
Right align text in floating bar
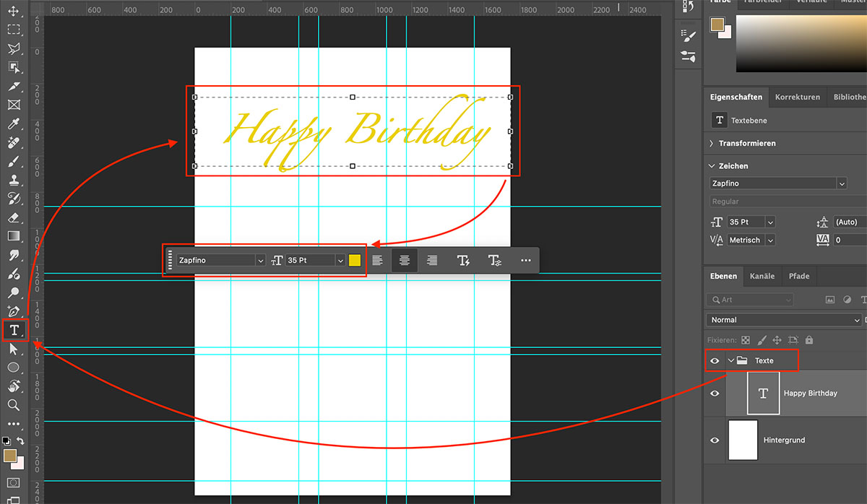432,260
